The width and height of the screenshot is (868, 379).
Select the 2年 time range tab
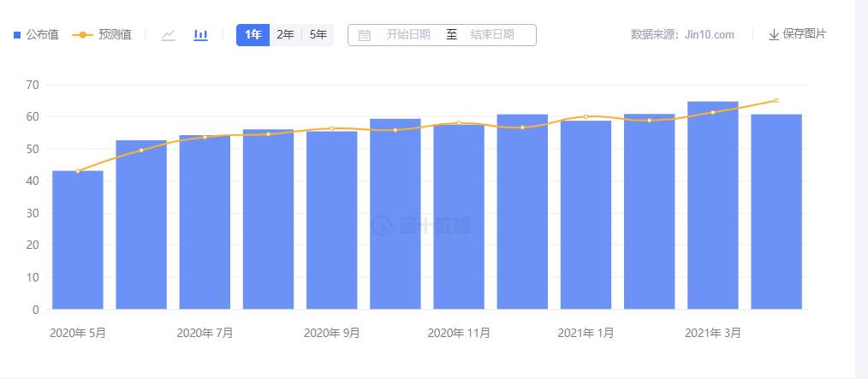coord(285,35)
